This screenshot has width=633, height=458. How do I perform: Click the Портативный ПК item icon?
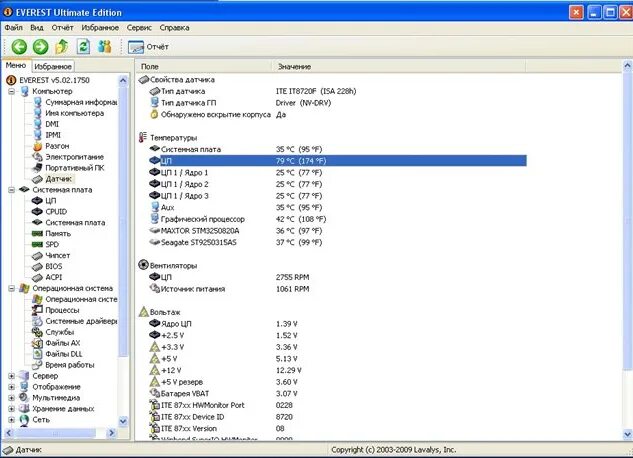pyautogui.click(x=38, y=168)
